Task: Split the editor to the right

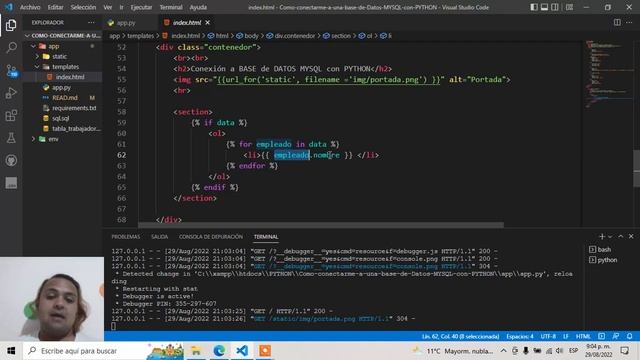Action: pos(617,22)
